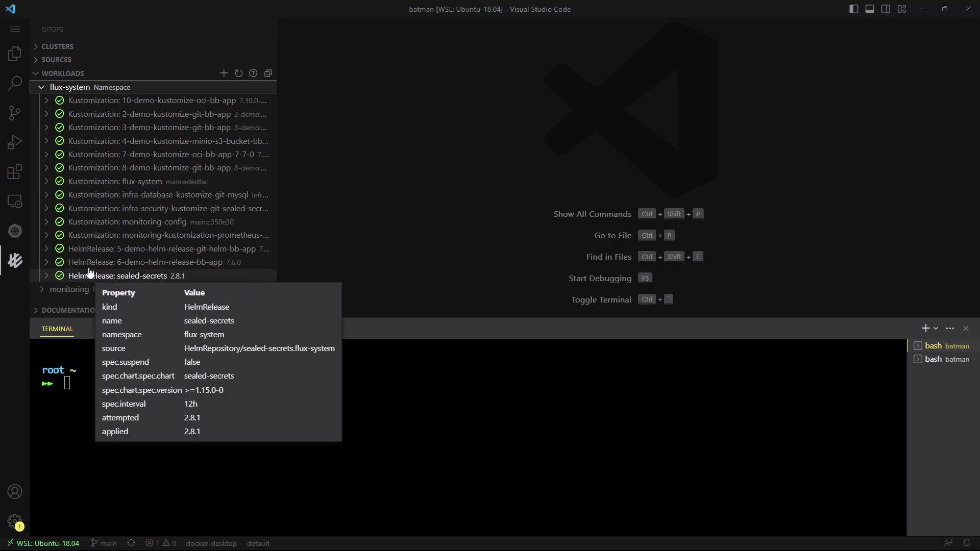The image size is (980, 551).
Task: Toggle the bottom panel layout button
Action: [x=870, y=9]
